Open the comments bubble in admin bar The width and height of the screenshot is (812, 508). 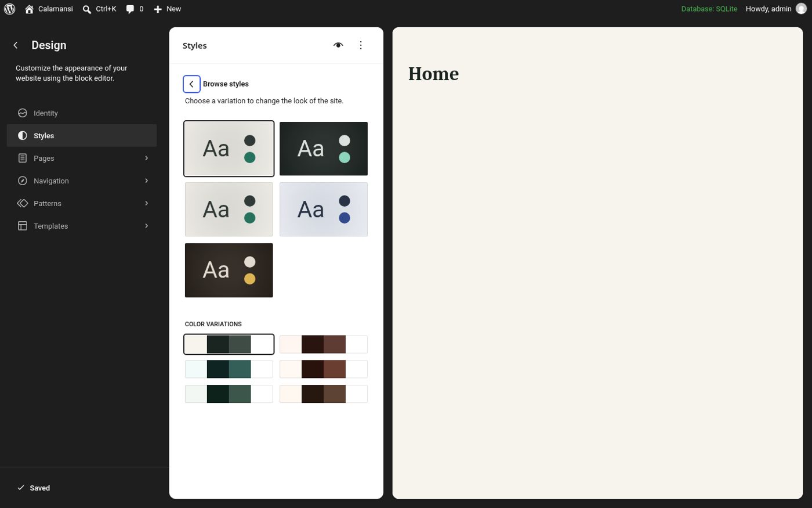coord(135,9)
